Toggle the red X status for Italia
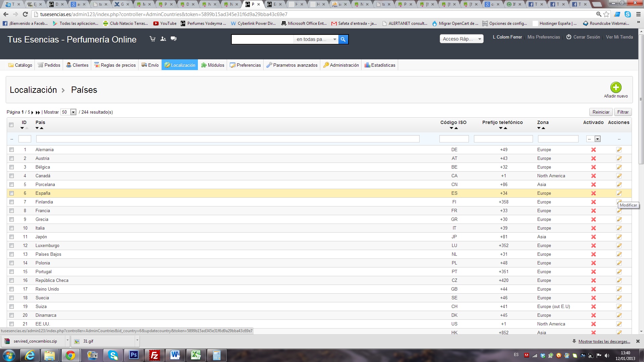Viewport: 644px width, 362px height. pyautogui.click(x=593, y=228)
